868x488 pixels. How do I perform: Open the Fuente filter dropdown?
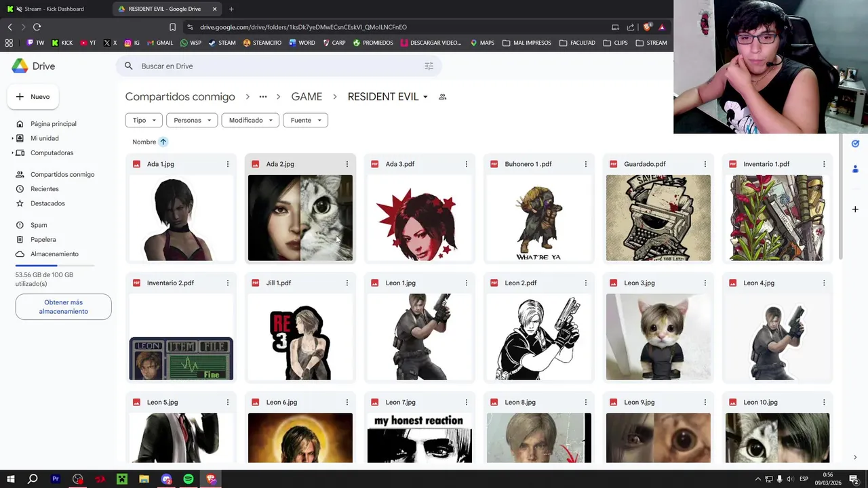(x=305, y=121)
